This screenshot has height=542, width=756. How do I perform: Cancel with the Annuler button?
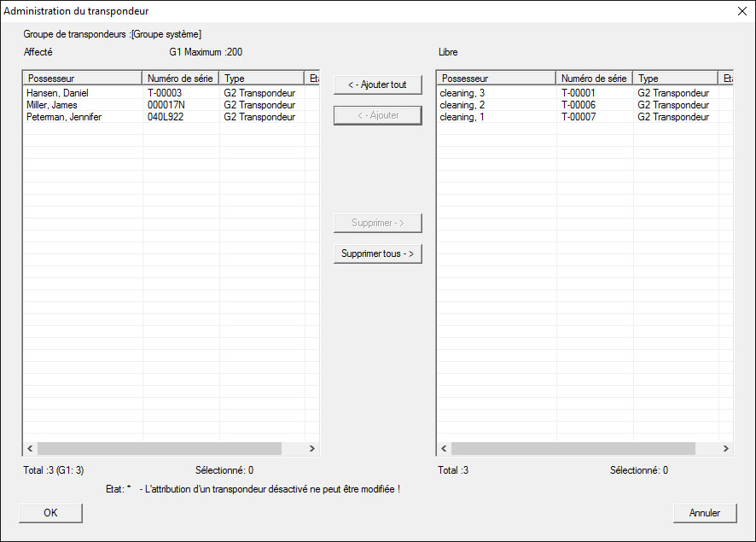click(x=704, y=513)
